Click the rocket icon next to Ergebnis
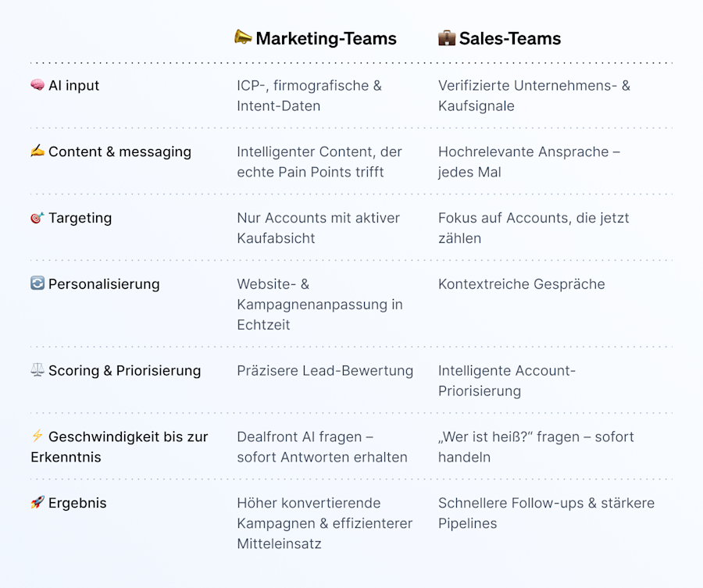 coord(37,503)
